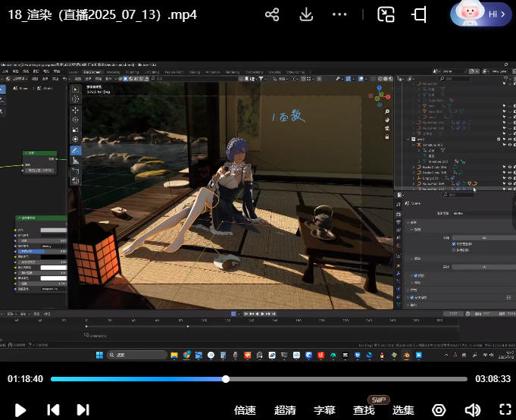Toggle loop playback icon
The width and height of the screenshot is (516, 420).
tap(439, 410)
